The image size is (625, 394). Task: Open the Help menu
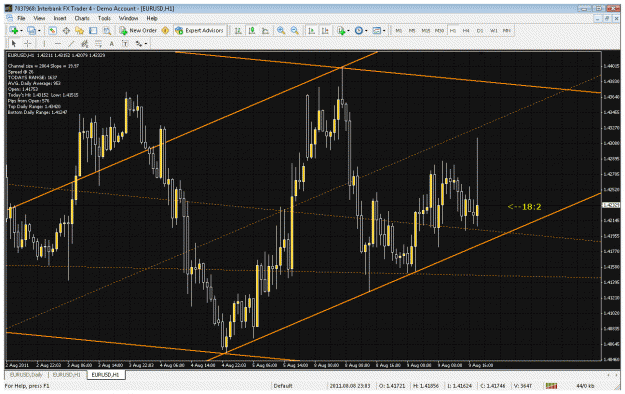[152, 18]
